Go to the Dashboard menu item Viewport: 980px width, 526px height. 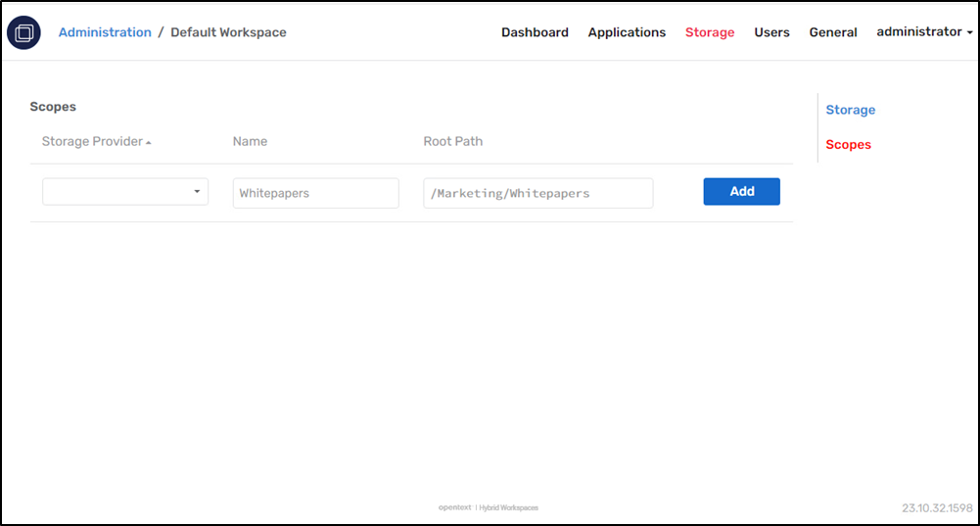coord(535,32)
